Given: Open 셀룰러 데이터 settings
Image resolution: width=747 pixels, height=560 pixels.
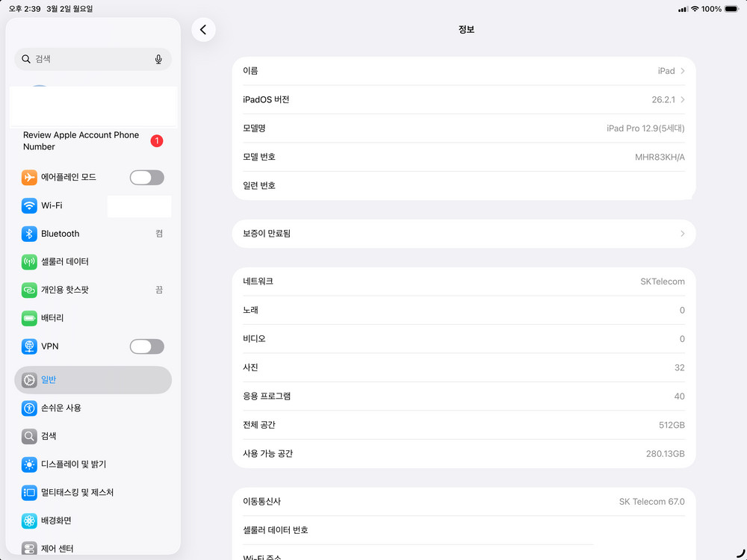Looking at the screenshot, I should point(93,262).
